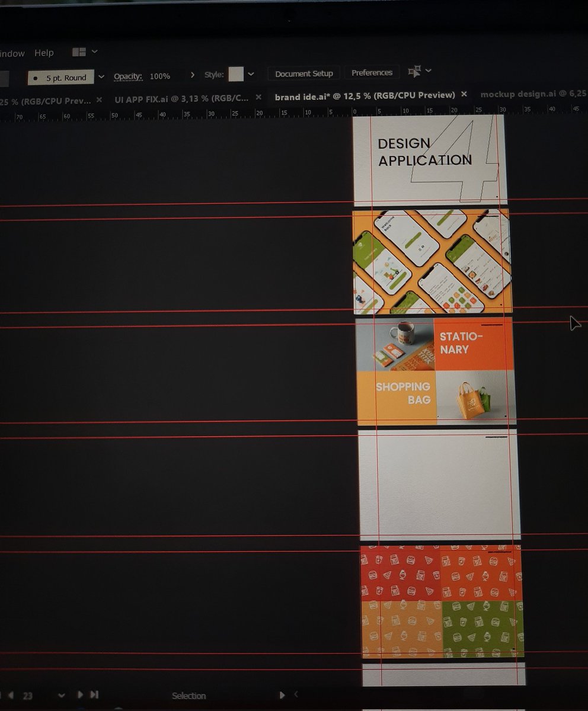Open the Preferences dialog

click(372, 73)
